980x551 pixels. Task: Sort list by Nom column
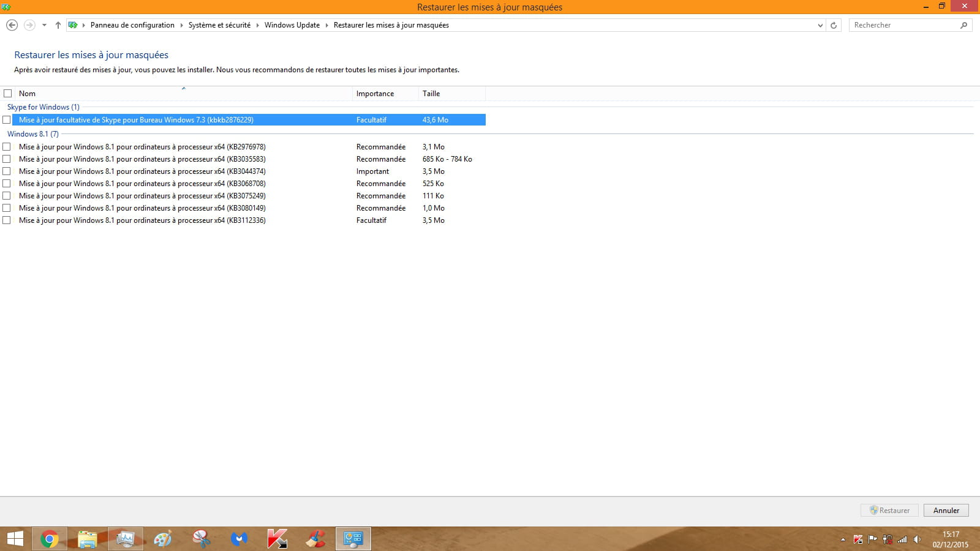pyautogui.click(x=184, y=94)
